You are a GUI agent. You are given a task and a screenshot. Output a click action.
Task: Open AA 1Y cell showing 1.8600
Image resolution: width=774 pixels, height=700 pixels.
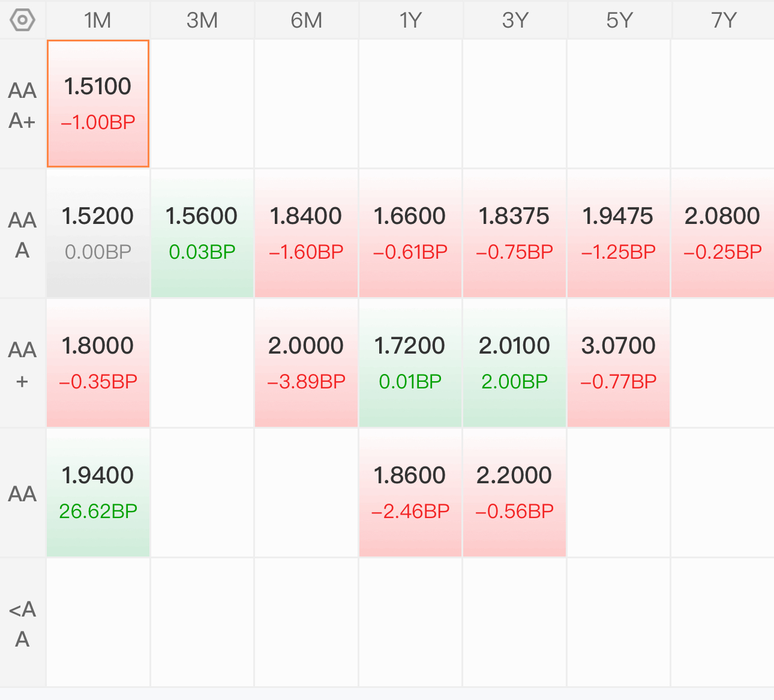pos(410,493)
